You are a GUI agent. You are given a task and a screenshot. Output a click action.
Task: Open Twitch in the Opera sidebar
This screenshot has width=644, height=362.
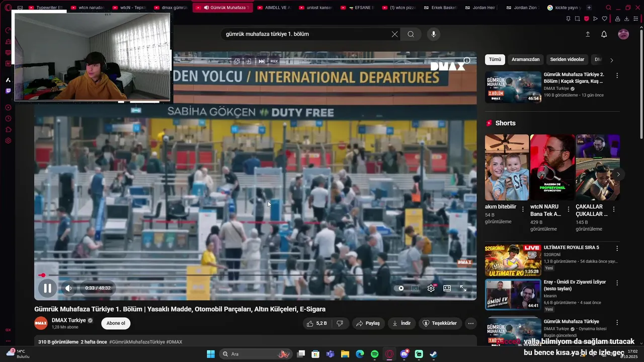[x=8, y=91]
